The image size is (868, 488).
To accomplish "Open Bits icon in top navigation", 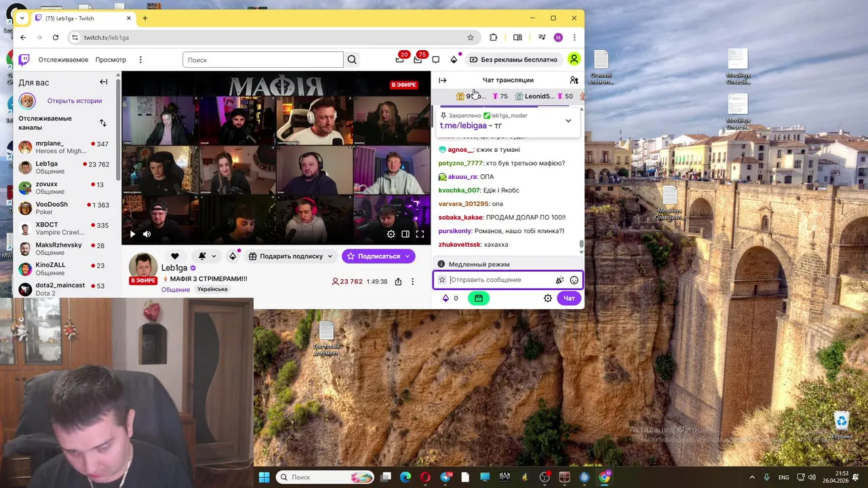I will point(454,60).
